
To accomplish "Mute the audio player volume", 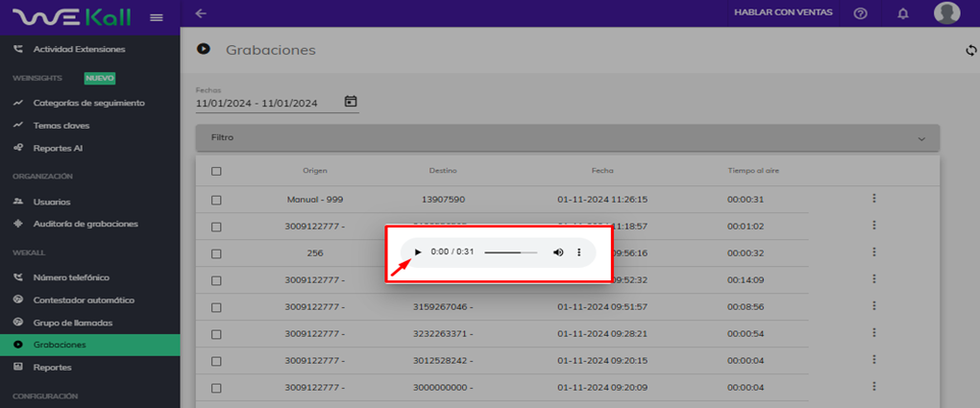I will click(x=558, y=252).
